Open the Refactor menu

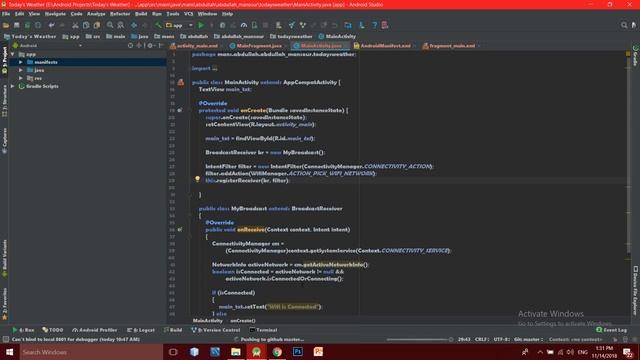point(120,14)
